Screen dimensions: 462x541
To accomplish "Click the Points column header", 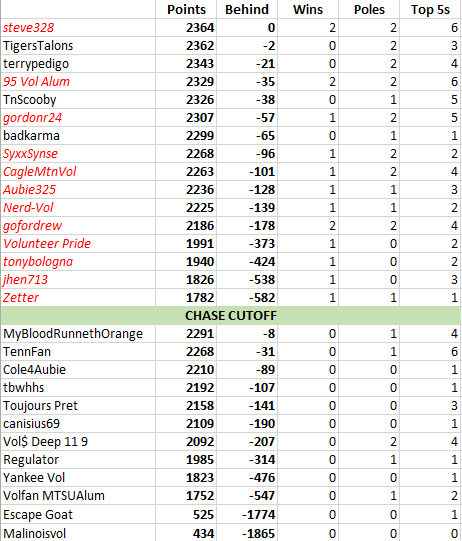I will point(186,9).
